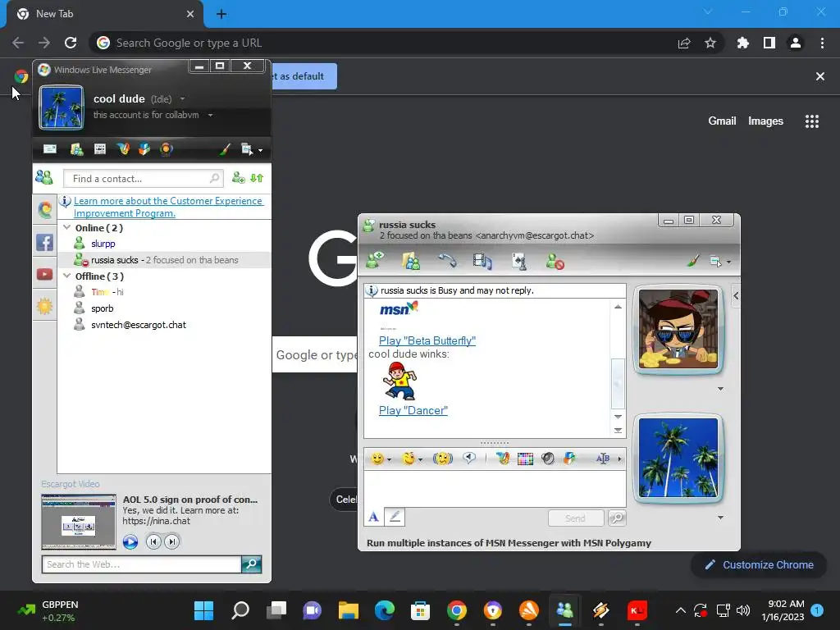840x630 pixels.
Task: Play the Escargot Video with the play button
Action: pyautogui.click(x=130, y=541)
